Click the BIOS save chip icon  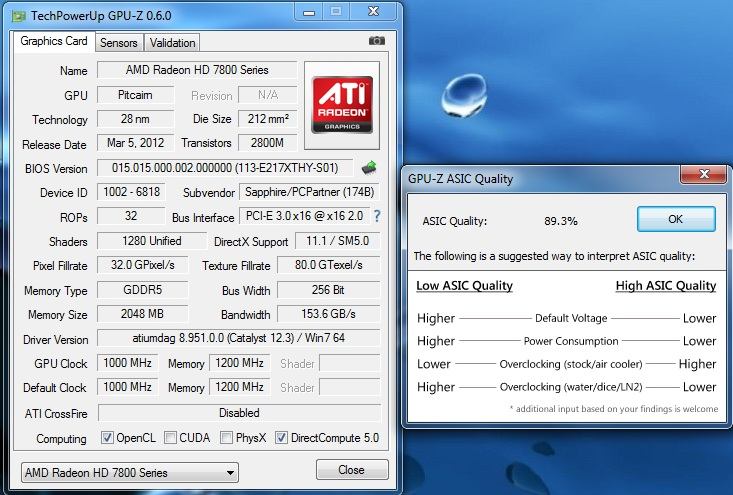point(369,167)
